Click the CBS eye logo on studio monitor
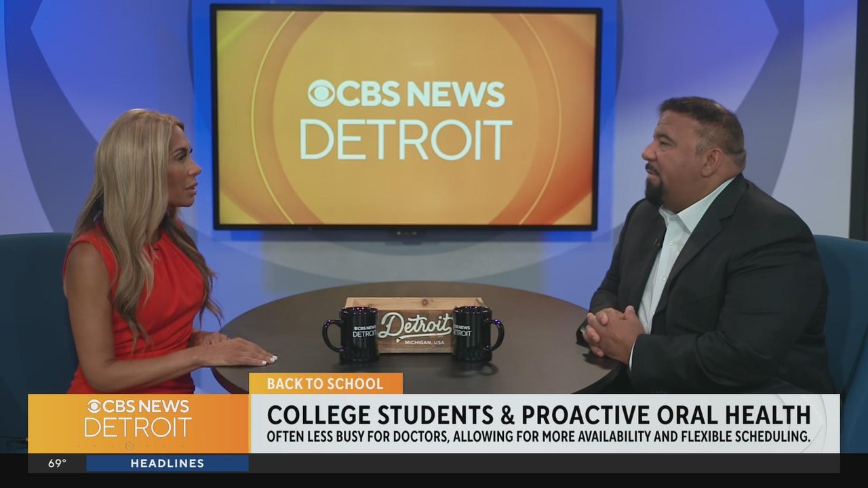Screen dimensions: 868x488 321,94
